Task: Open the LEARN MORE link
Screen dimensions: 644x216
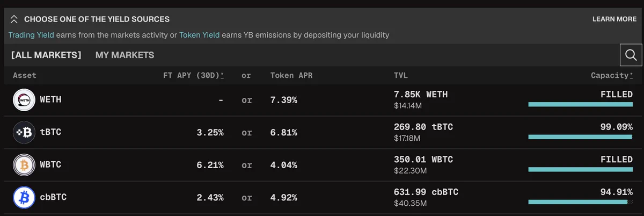Action: coord(614,19)
